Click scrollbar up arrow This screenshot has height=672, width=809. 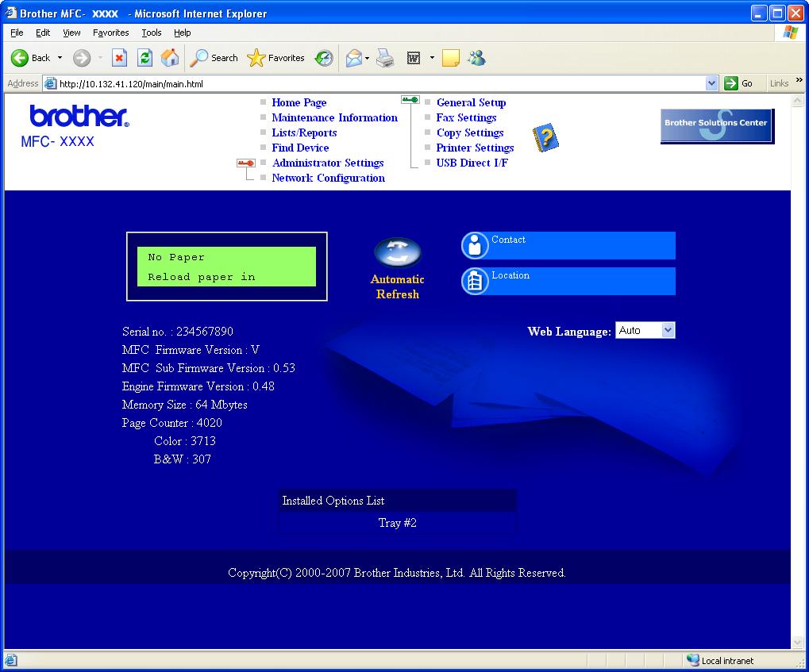798,101
